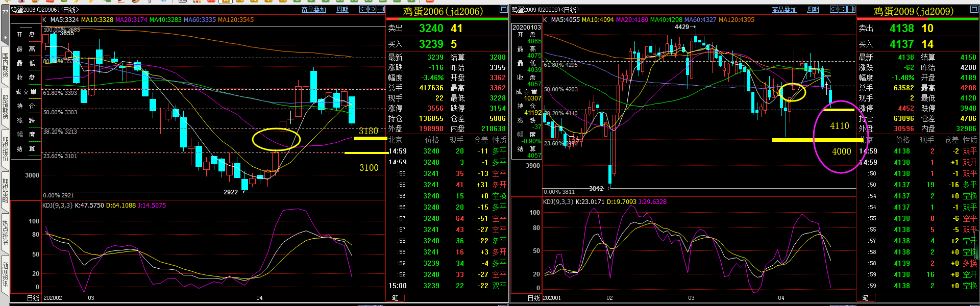Screen dimensions: 980x306
Task: Select the 笔 tab under 鸡蛋2009 ticks
Action: tap(865, 297)
